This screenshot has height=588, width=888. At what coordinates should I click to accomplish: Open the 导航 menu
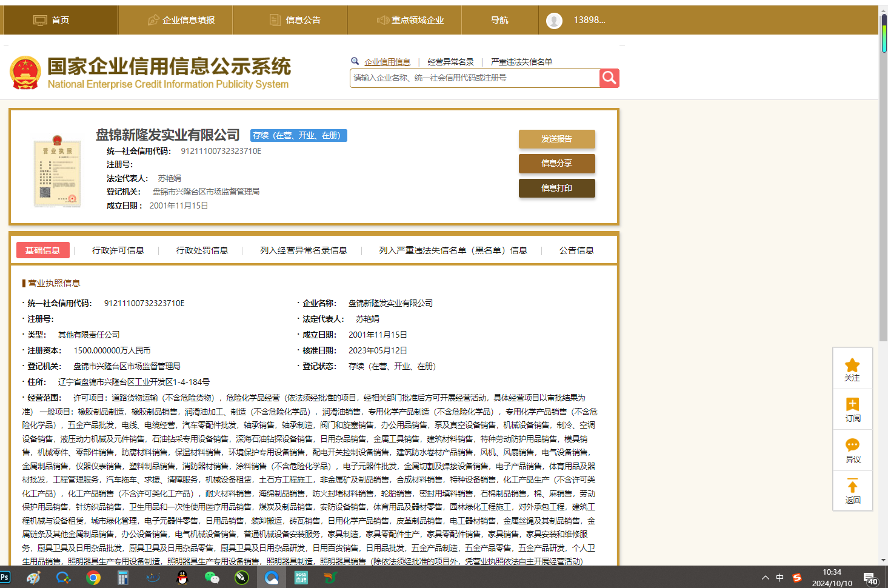[499, 20]
